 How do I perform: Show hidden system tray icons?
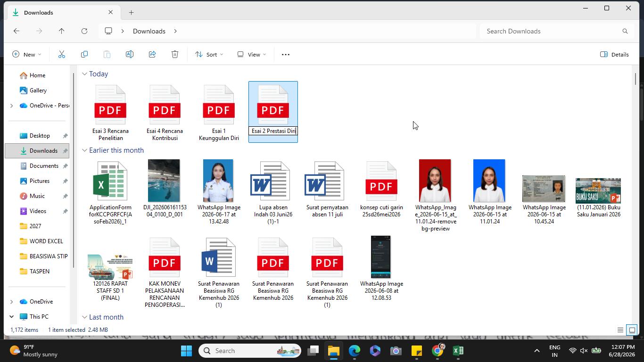click(537, 351)
